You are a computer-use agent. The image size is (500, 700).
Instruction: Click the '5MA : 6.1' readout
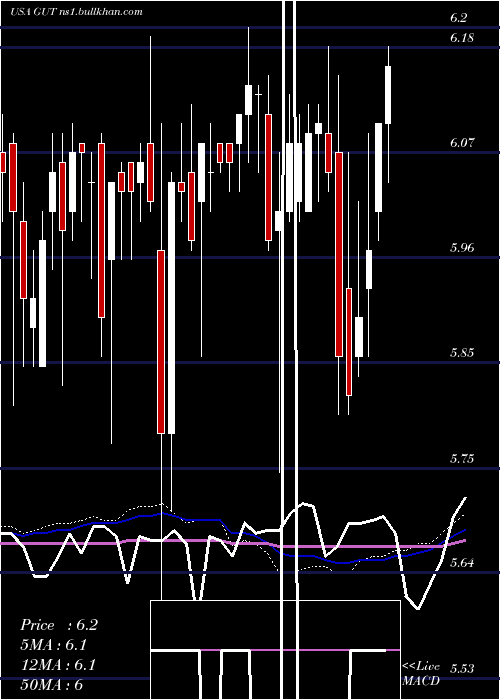click(x=54, y=645)
